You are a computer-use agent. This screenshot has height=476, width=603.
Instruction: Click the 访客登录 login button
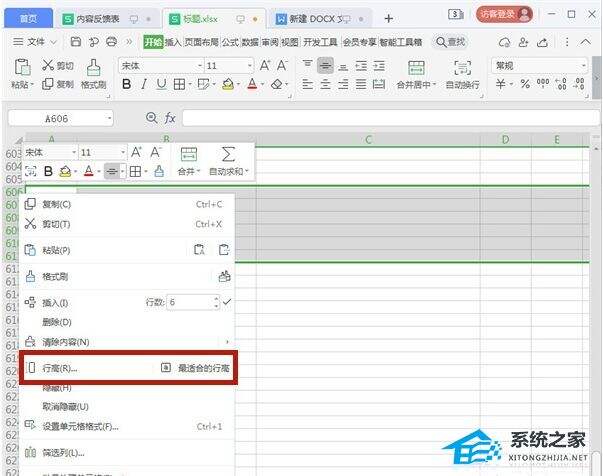(x=504, y=15)
